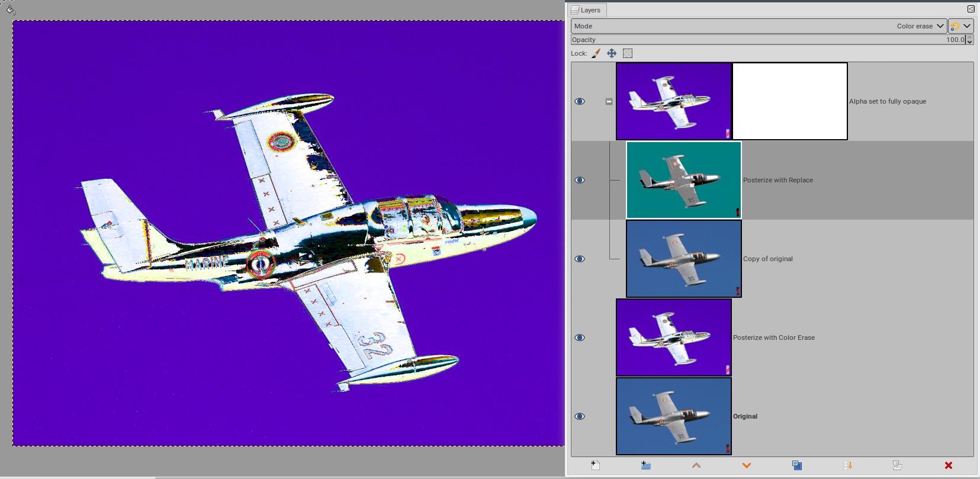Screen dimensions: 980x479
Task: Click the airplane image on the canvas
Action: point(308,243)
